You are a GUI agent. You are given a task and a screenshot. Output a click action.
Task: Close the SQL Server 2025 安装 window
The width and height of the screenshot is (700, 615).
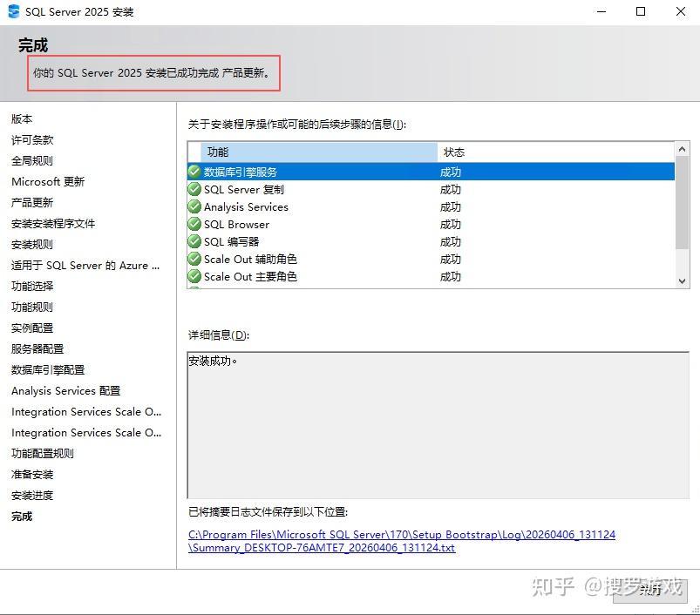click(680, 11)
